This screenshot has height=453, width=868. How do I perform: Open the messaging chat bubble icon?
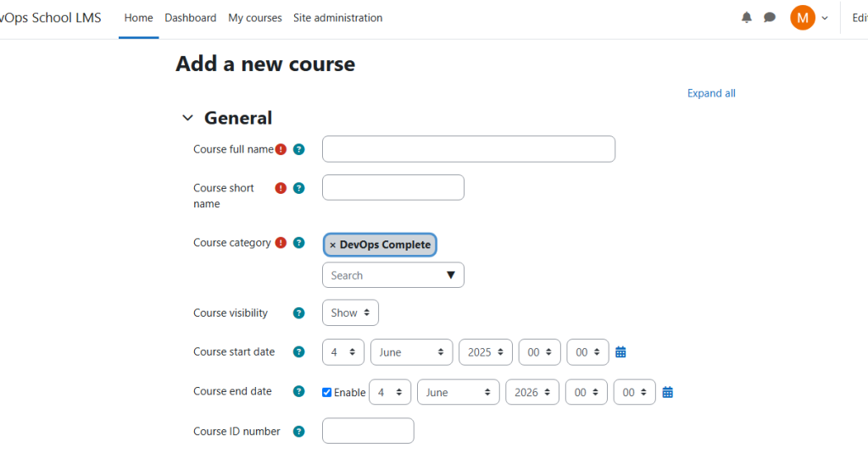tap(770, 18)
